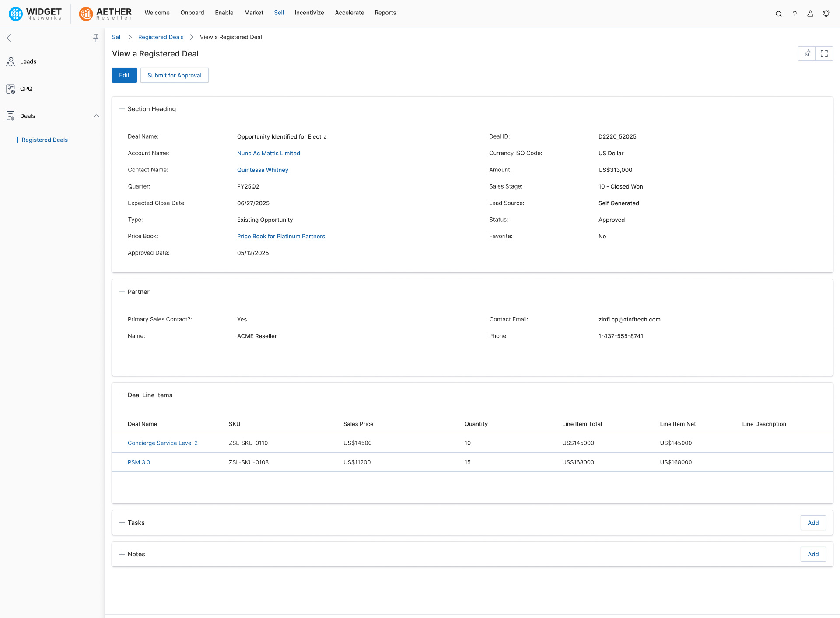The width and height of the screenshot is (840, 618).
Task: Expand the Tasks section
Action: [122, 523]
